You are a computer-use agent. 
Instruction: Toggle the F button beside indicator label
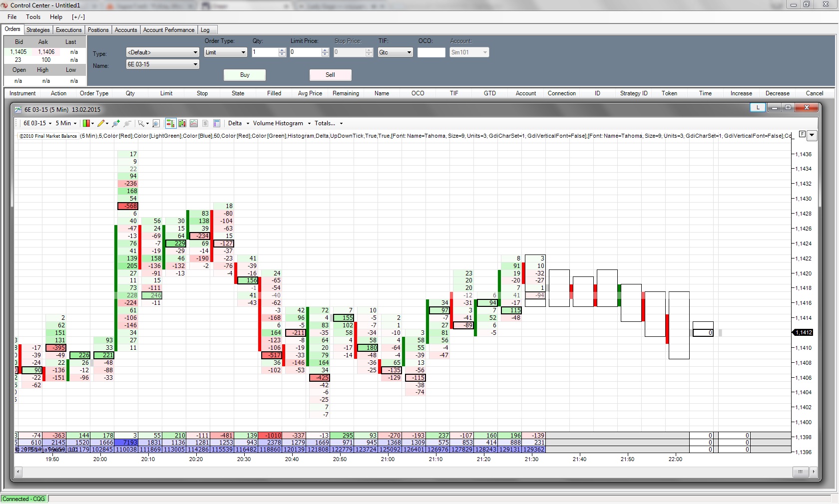(x=802, y=134)
